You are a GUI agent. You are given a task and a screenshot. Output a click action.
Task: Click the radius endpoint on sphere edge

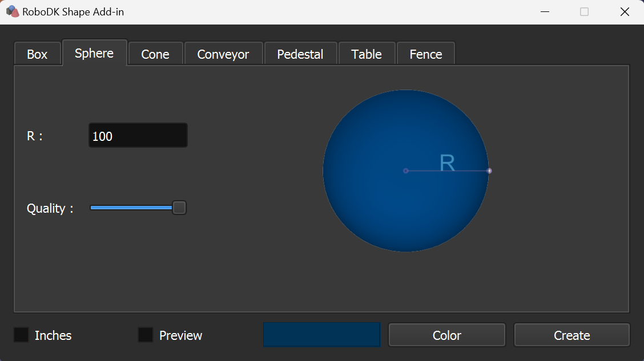coord(489,171)
